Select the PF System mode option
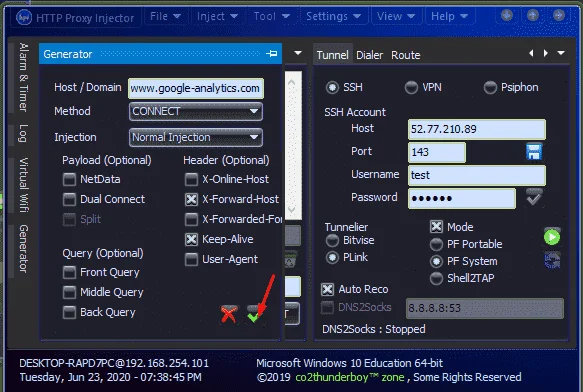 pos(436,261)
